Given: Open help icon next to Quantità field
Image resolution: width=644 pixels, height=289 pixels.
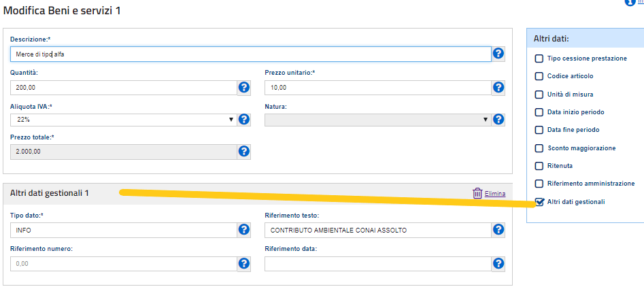Looking at the screenshot, I should click(x=244, y=87).
